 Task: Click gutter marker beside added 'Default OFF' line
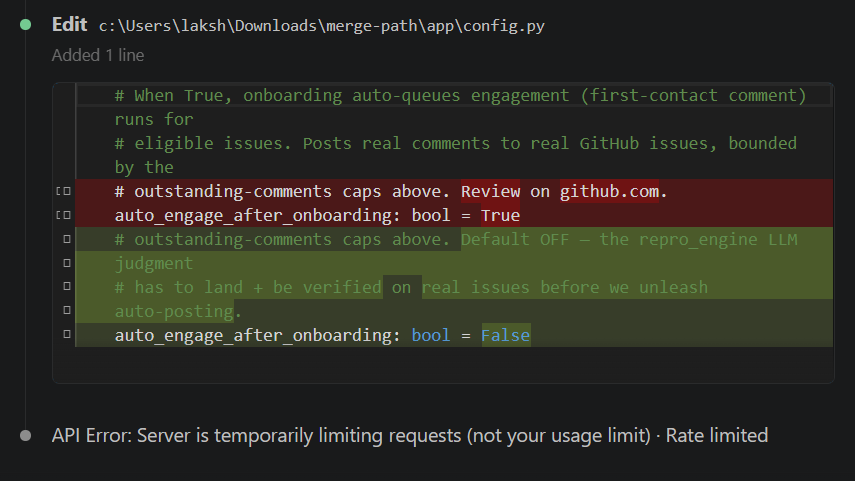pyautogui.click(x=67, y=239)
